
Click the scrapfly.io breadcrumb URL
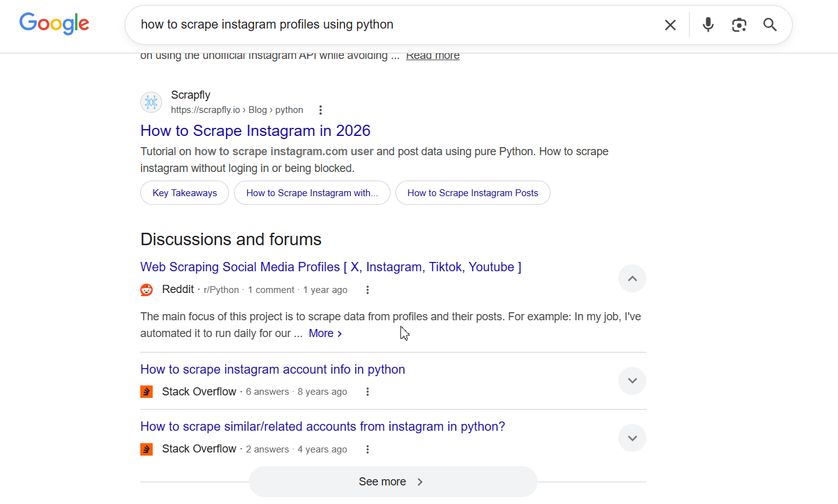pyautogui.click(x=237, y=110)
